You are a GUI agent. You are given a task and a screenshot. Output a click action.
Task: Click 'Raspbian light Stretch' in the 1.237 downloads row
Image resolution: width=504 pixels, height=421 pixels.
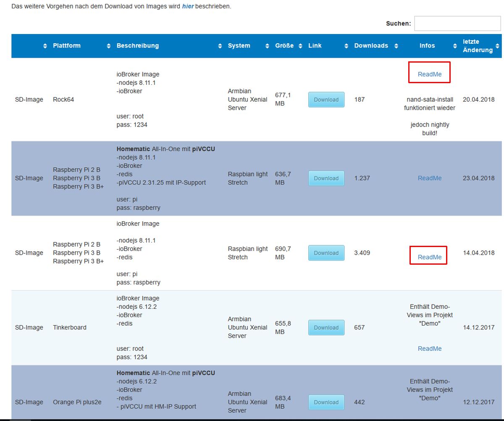click(248, 178)
